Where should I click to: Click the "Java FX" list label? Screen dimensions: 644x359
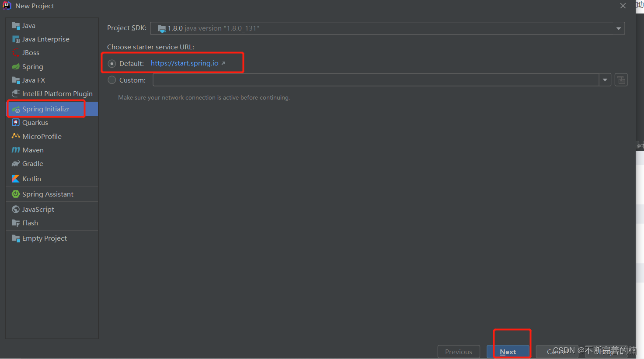(x=34, y=80)
